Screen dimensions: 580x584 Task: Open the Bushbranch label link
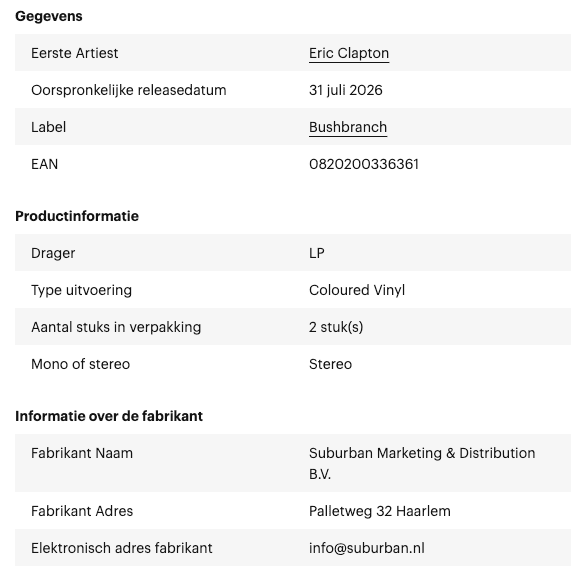tap(348, 127)
